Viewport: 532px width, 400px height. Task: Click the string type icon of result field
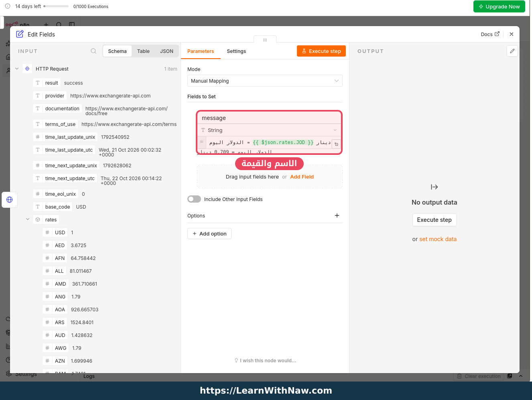(38, 83)
